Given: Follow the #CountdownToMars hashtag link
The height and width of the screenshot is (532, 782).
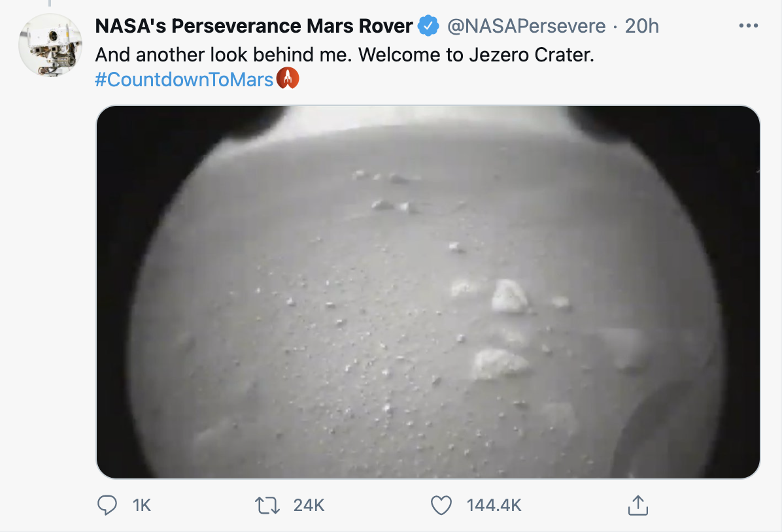Looking at the screenshot, I should pos(184,79).
